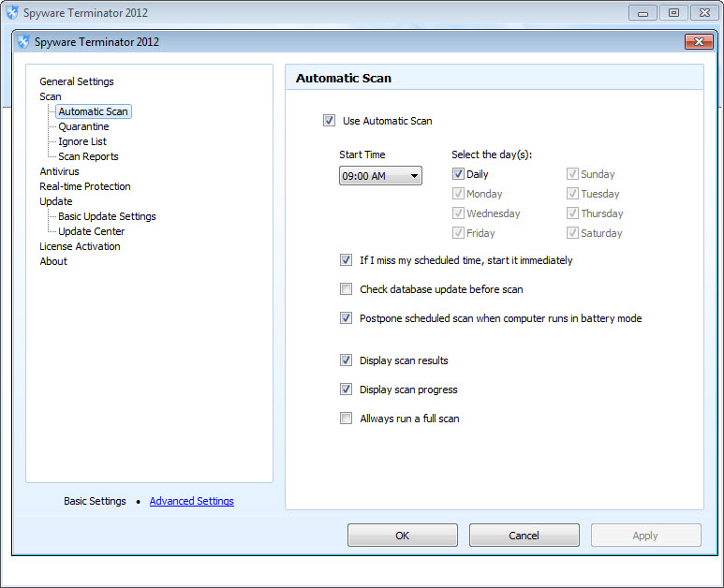
Task: Uncheck Postpone scheduled scan in battery mode
Action: pyautogui.click(x=346, y=318)
